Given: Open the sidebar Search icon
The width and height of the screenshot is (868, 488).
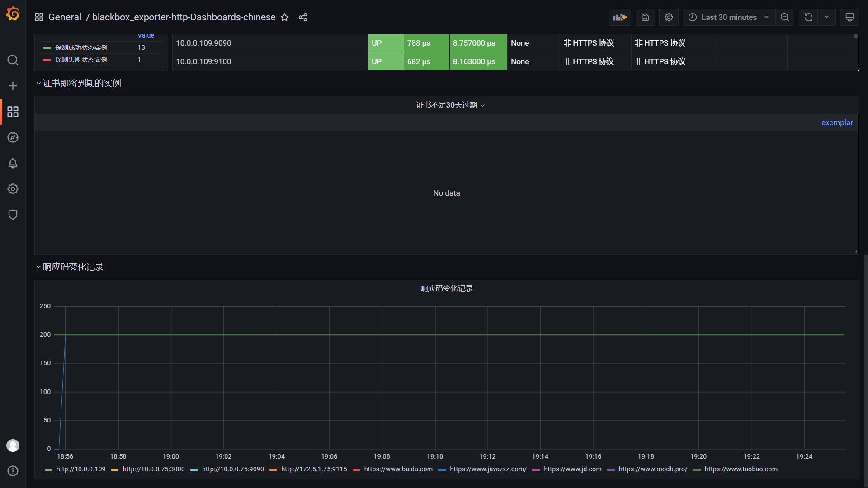Looking at the screenshot, I should (13, 60).
